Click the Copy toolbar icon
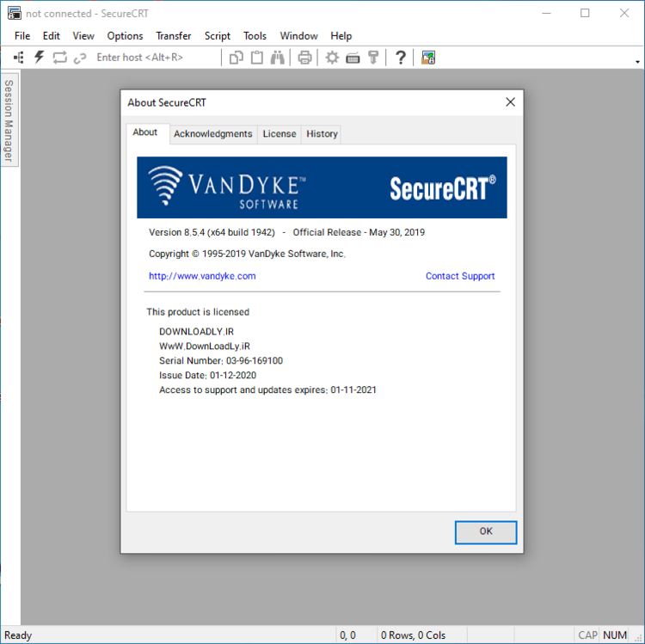This screenshot has height=644, width=645. [236, 58]
